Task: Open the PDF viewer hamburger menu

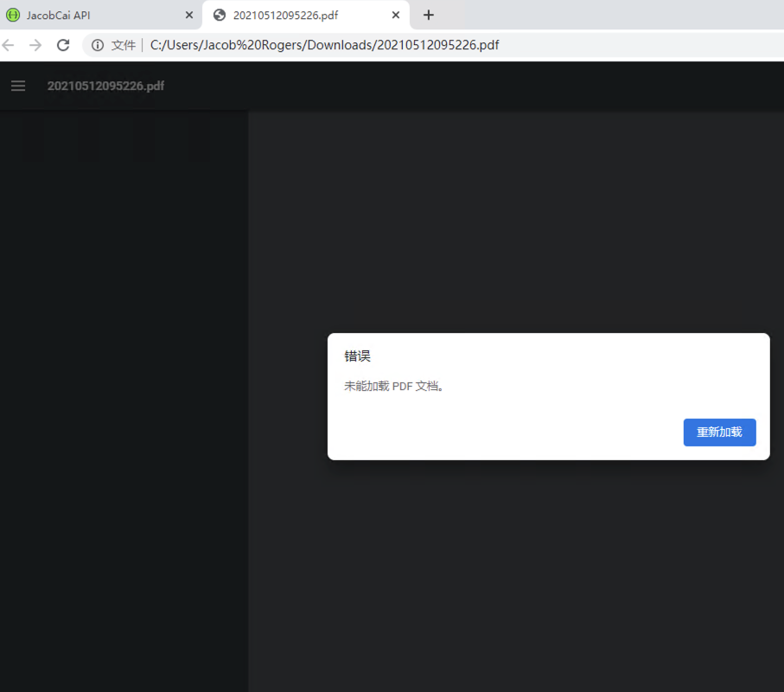Action: 18,86
